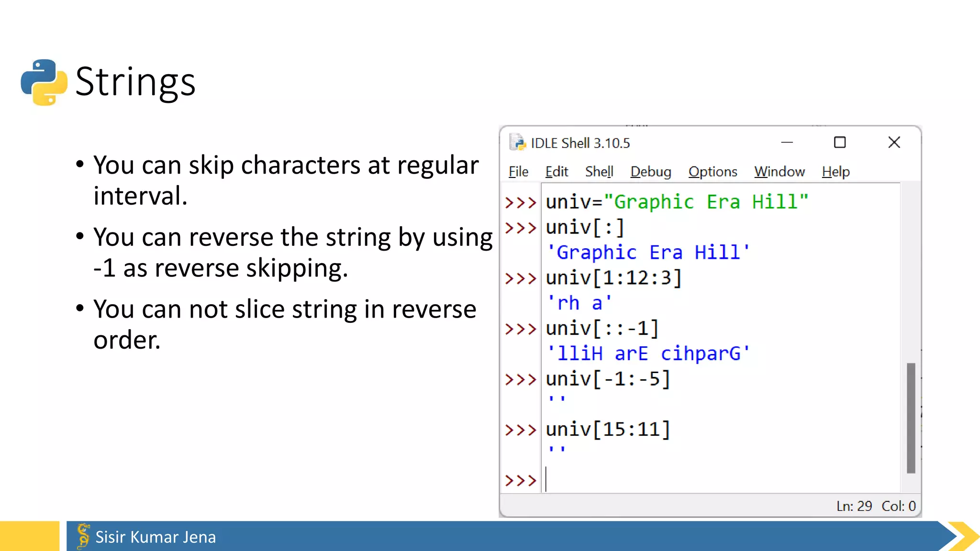Screen dimensions: 980x551
Task: Click the output 'lliH arE cihparG'
Action: (x=648, y=353)
